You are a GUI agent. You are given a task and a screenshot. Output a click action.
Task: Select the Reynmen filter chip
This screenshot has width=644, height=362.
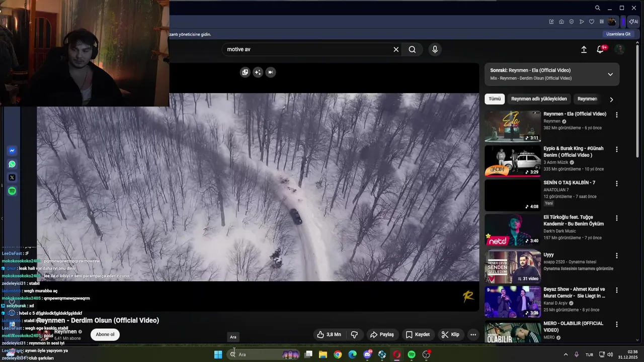tap(587, 99)
